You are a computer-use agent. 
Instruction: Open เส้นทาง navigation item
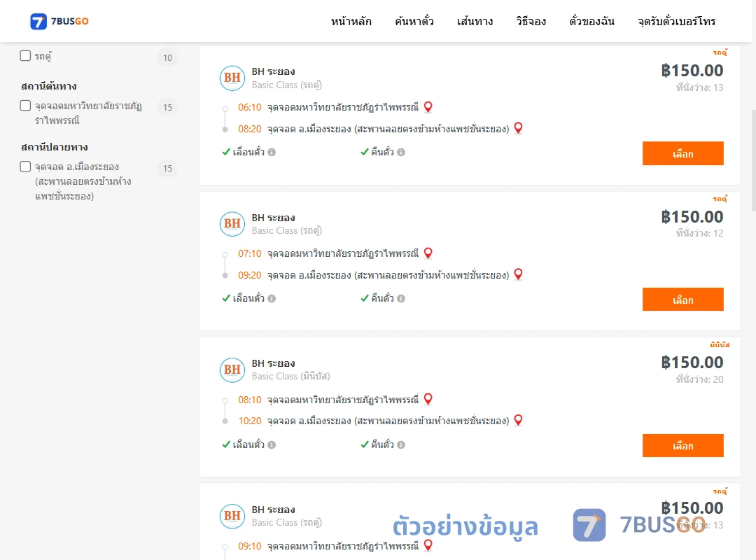(x=475, y=21)
